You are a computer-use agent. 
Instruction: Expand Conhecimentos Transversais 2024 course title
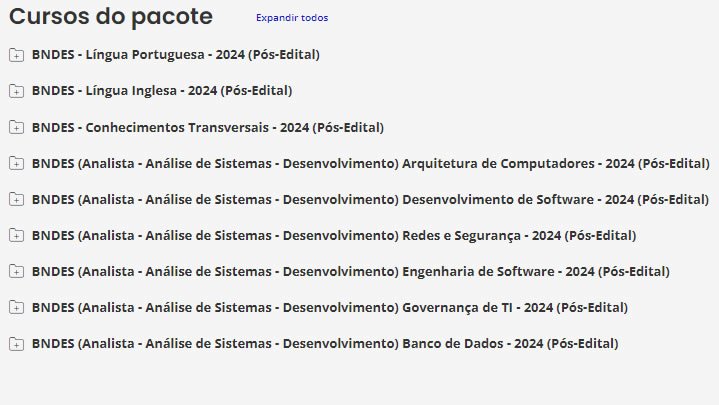point(207,127)
